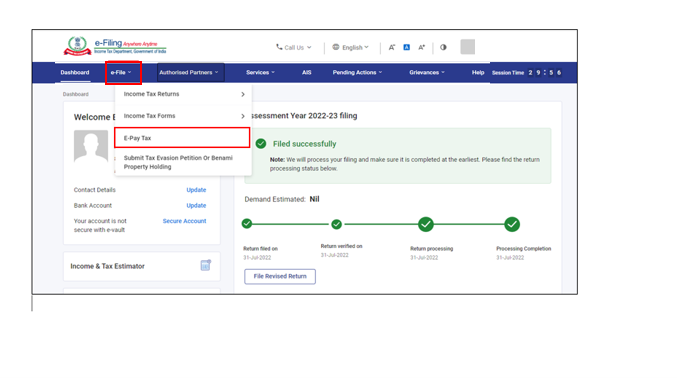The width and height of the screenshot is (677, 378).
Task: Reset font size with the blue A icon
Action: pos(406,47)
